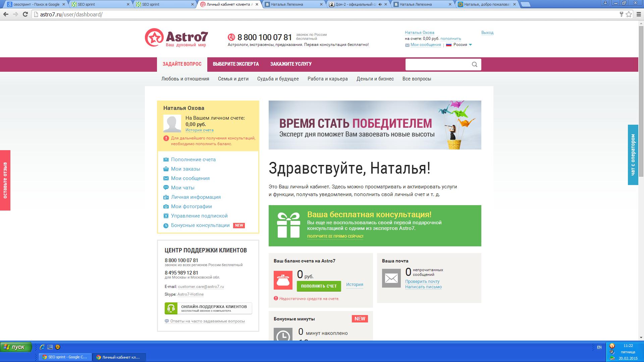644x362 pixels.
Task: Click the browser reload icon
Action: tap(25, 14)
